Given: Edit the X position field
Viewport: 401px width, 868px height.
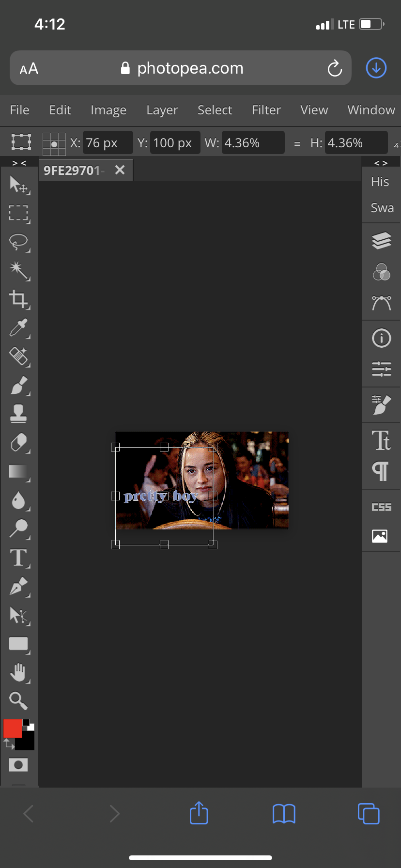Looking at the screenshot, I should [108, 143].
